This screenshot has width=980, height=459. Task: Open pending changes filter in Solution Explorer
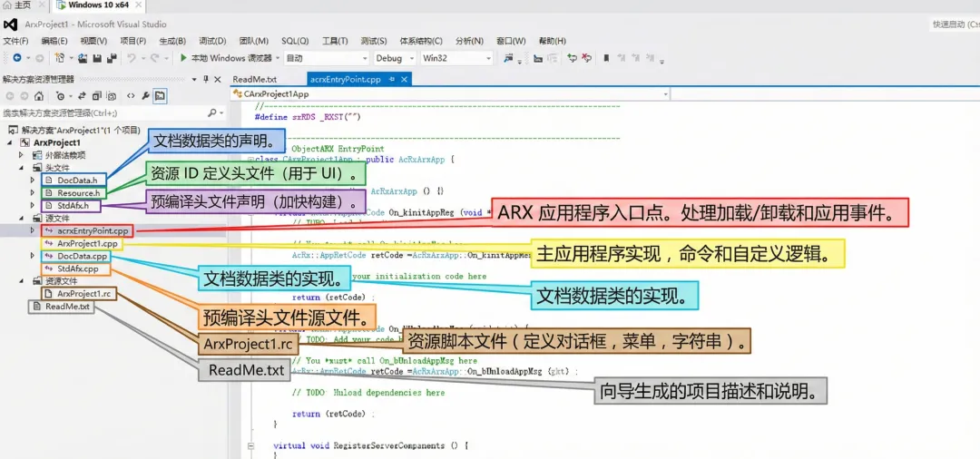coord(61,96)
